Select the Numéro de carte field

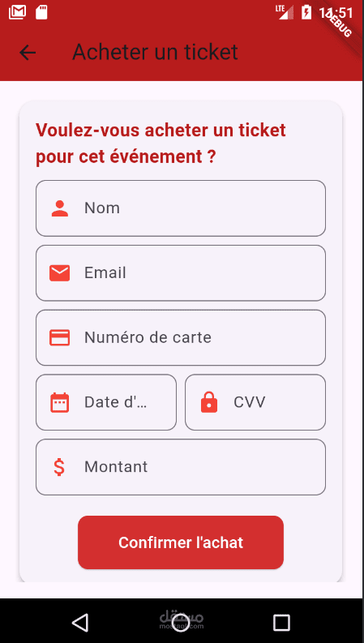tap(181, 338)
